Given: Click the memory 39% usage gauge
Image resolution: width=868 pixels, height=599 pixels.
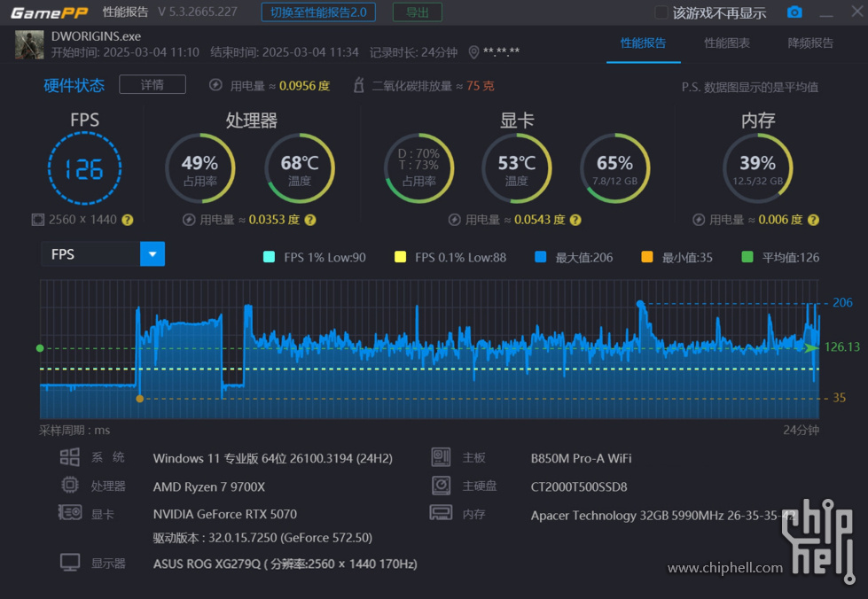Looking at the screenshot, I should pos(758,168).
